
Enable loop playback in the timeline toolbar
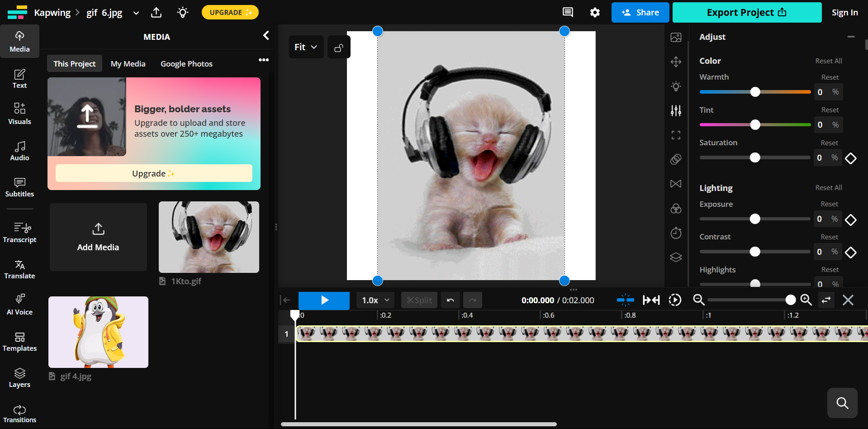(x=674, y=300)
